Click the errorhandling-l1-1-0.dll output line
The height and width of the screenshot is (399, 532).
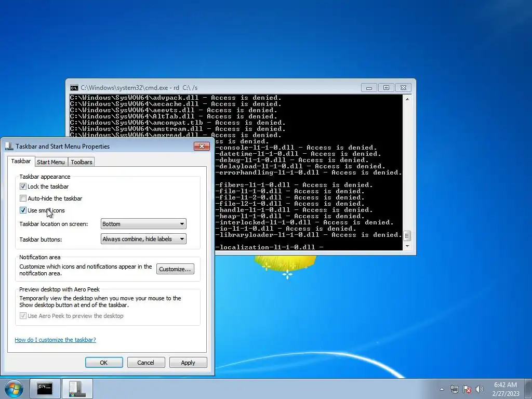(x=309, y=172)
